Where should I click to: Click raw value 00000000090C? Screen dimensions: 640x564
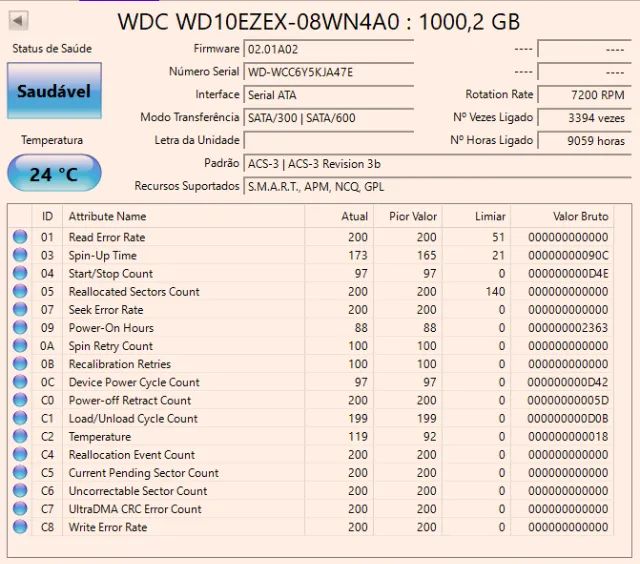pyautogui.click(x=568, y=255)
